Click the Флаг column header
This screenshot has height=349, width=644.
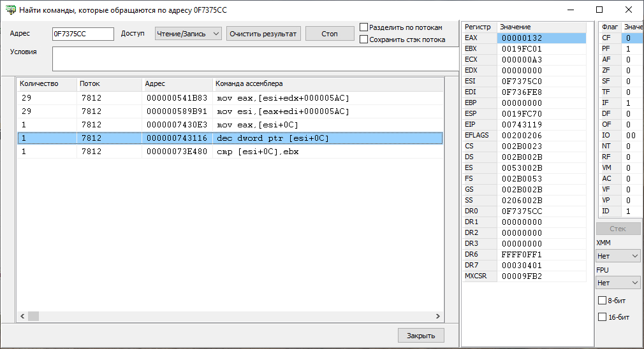coord(610,27)
